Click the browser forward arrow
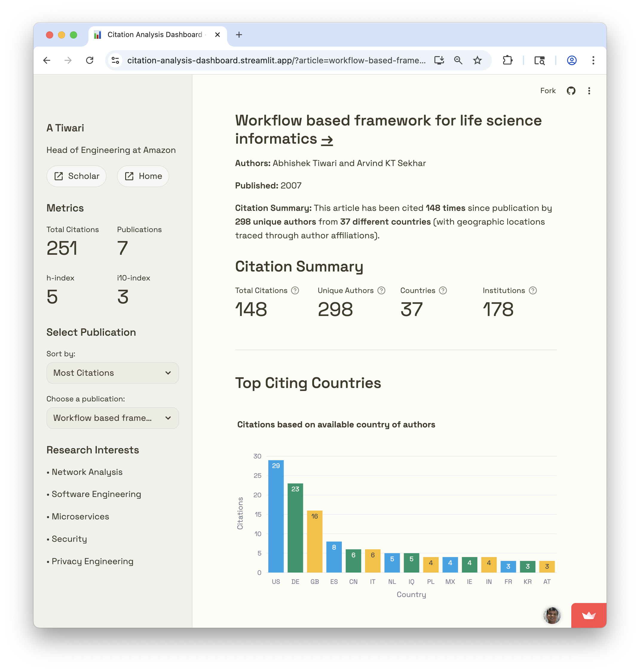640x672 pixels. click(68, 60)
